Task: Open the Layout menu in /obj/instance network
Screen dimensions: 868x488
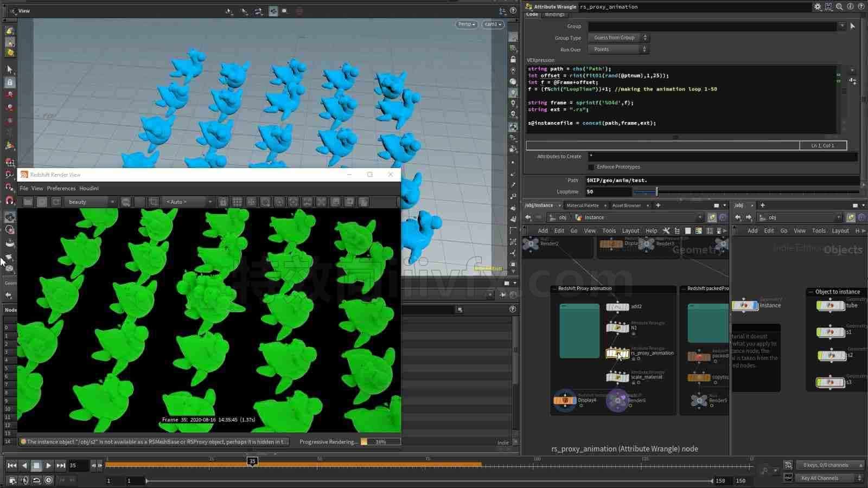Action: (x=630, y=231)
